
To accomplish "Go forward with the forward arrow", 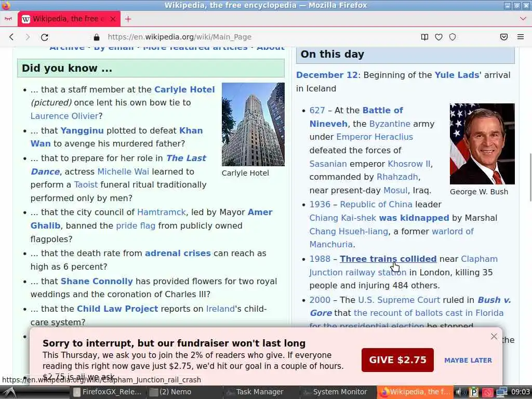I will point(28,37).
